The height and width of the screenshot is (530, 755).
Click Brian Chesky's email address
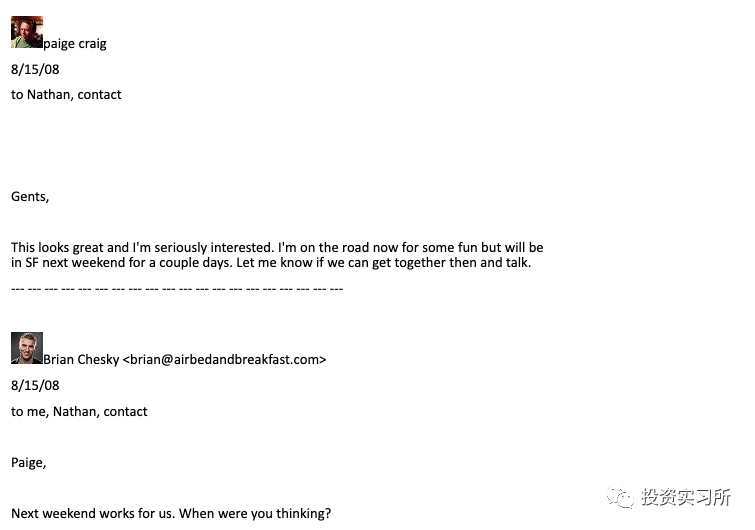(x=224, y=360)
